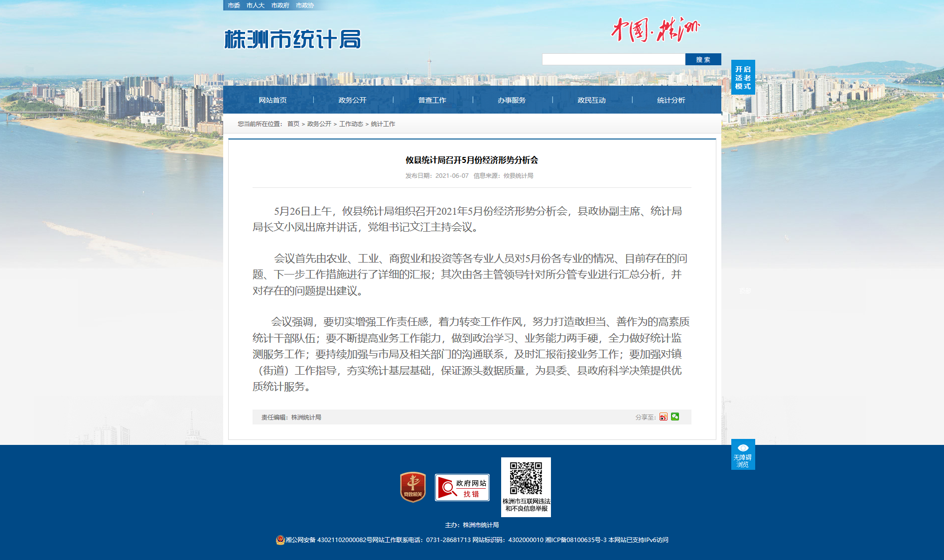Expand the 普查工作 navigation menu
Viewport: 944px width, 560px height.
(x=432, y=100)
